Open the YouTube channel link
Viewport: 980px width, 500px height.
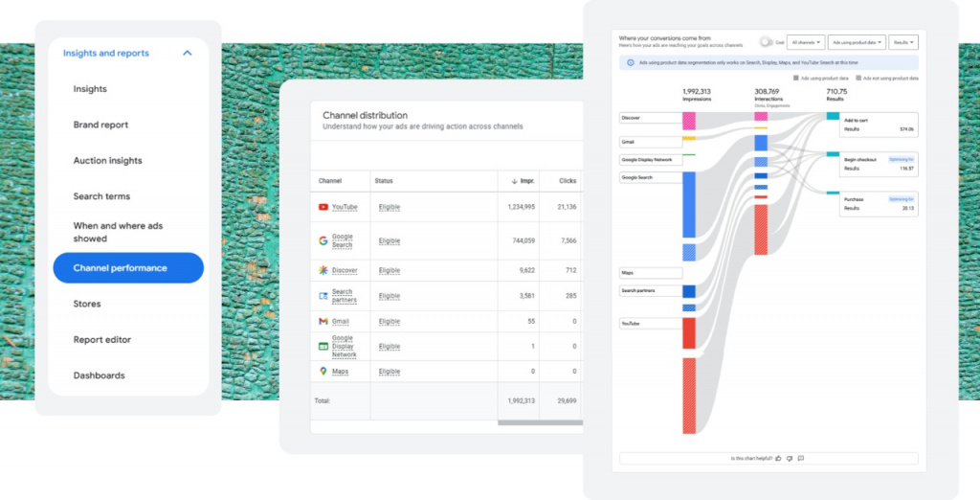(x=345, y=207)
